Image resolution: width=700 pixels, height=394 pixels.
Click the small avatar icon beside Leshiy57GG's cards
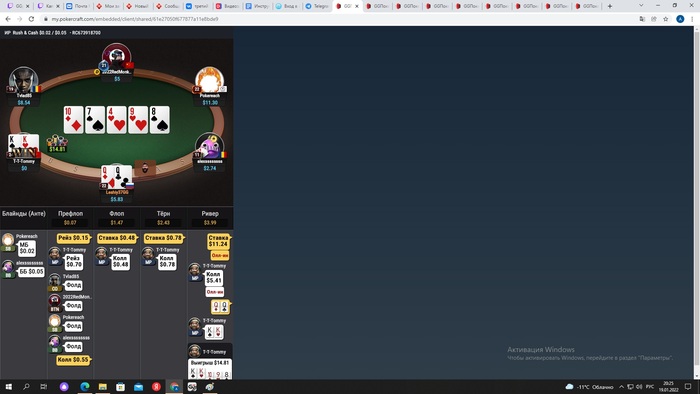(145, 168)
